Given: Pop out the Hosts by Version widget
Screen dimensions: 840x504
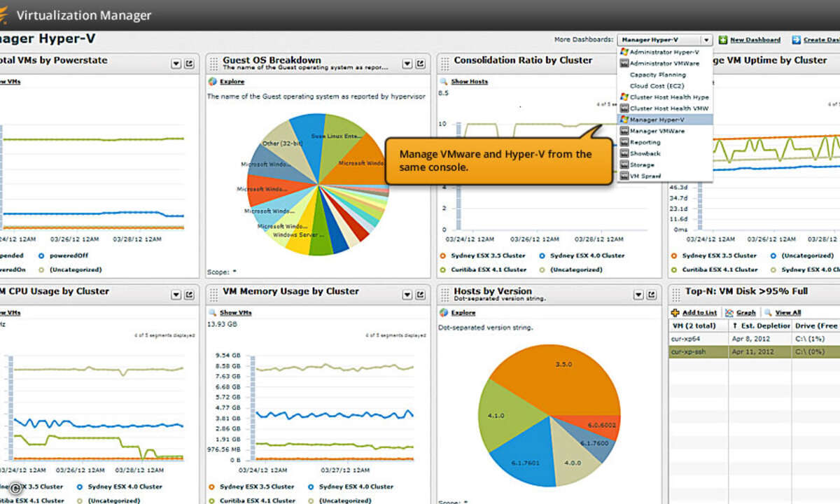Looking at the screenshot, I should [x=650, y=295].
